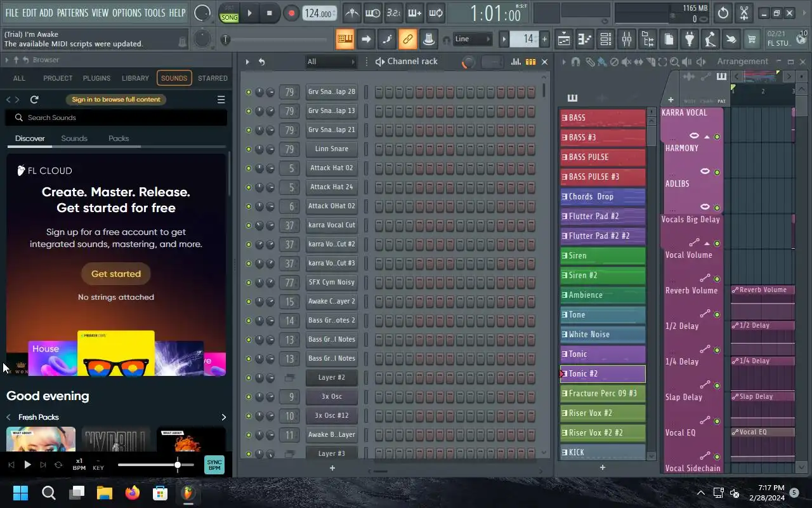
Task: Select the playlist paint brush tool
Action: [x=601, y=62]
